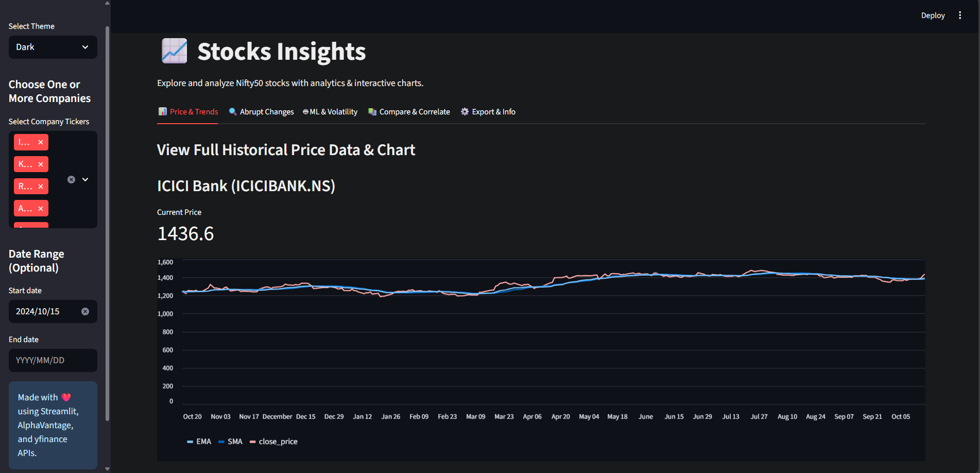Click the End date input field
This screenshot has width=980, height=473.
[x=53, y=360]
